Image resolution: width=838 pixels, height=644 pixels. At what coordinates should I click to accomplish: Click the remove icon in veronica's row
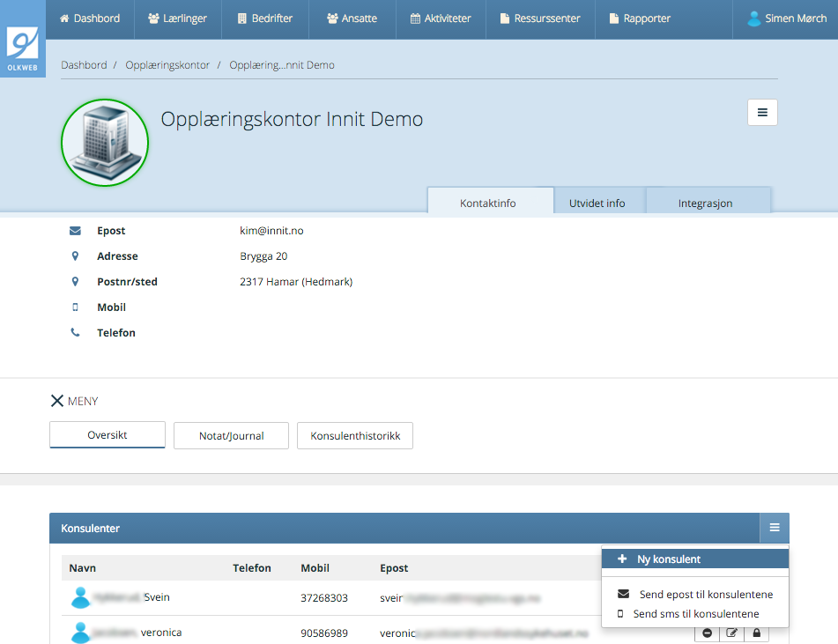click(707, 633)
